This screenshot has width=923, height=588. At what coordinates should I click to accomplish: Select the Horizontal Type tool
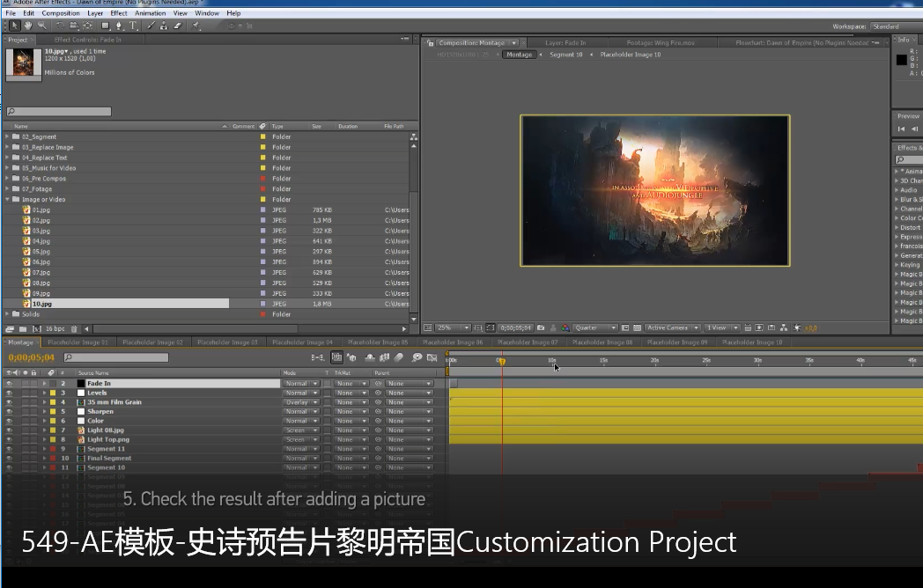coord(134,26)
